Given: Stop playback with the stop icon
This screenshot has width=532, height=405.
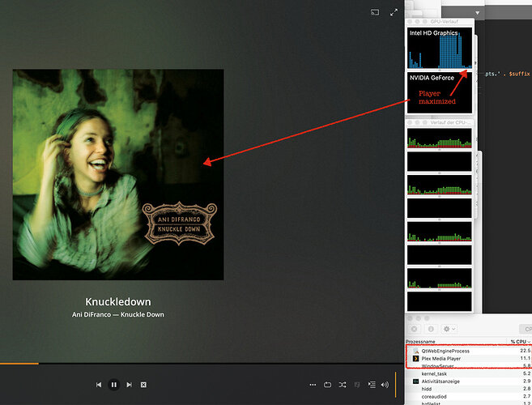Looking at the screenshot, I should pyautogui.click(x=143, y=385).
